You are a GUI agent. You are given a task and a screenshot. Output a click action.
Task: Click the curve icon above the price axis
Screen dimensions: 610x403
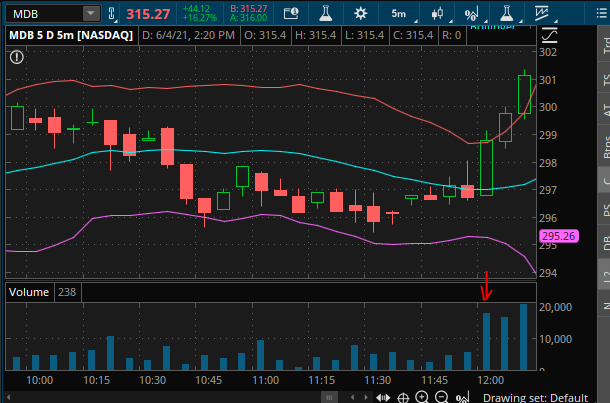(549, 36)
